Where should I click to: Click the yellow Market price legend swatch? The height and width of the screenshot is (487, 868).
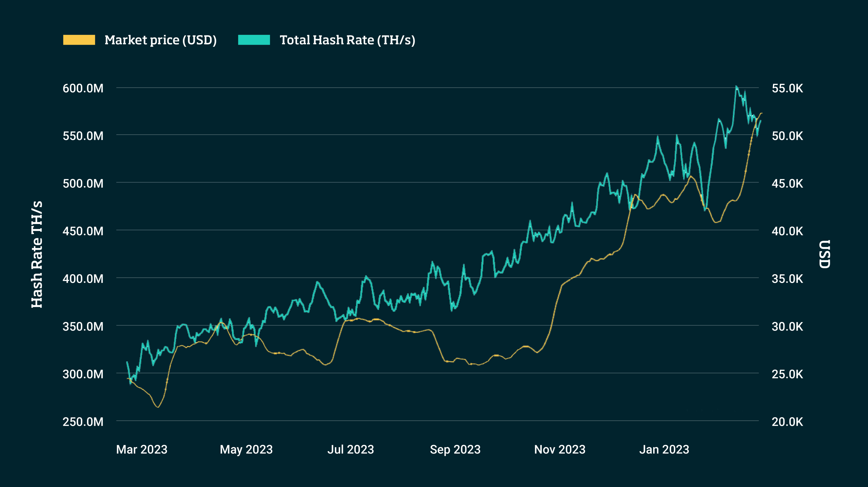(79, 40)
